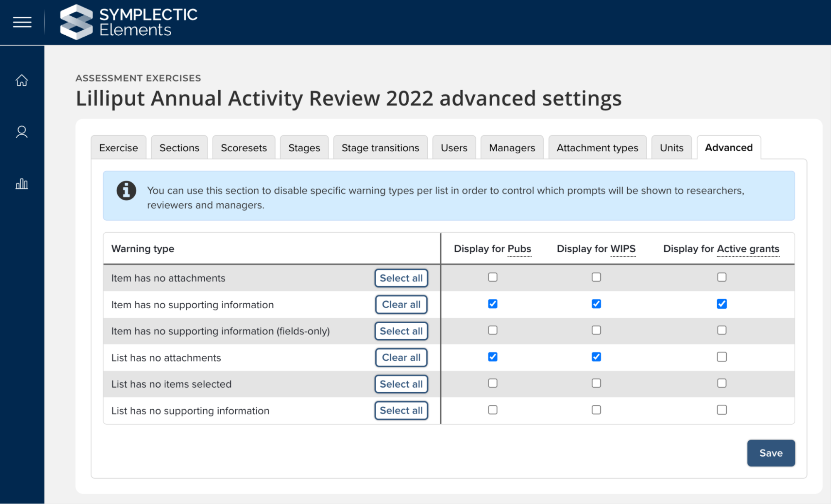Click Select all for List has no items selected
The height and width of the screenshot is (504, 831).
tap(401, 384)
